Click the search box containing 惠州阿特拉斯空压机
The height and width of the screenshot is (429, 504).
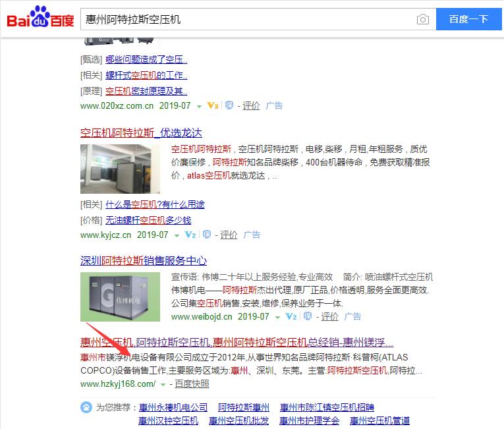click(x=248, y=19)
